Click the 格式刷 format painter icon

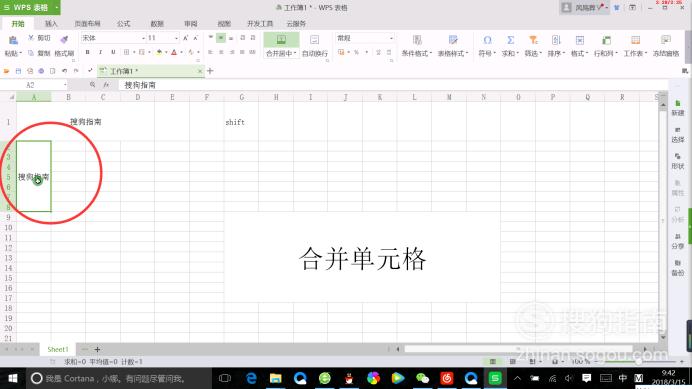pos(64,40)
